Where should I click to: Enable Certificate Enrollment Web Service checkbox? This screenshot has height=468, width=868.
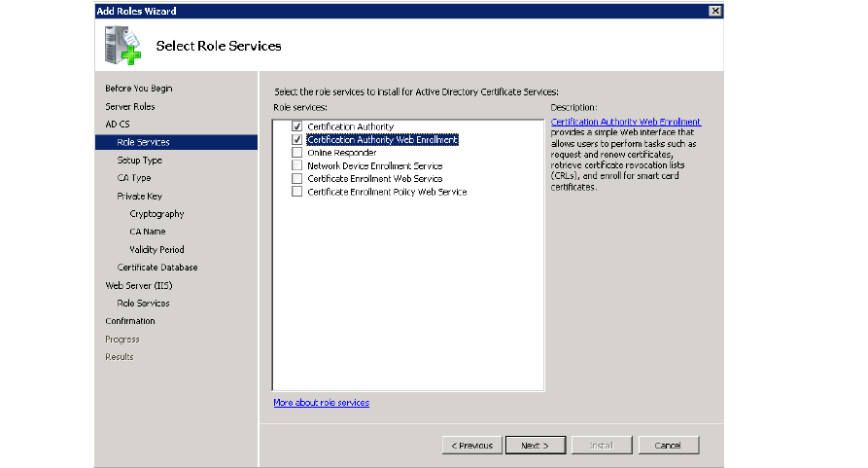tap(297, 179)
